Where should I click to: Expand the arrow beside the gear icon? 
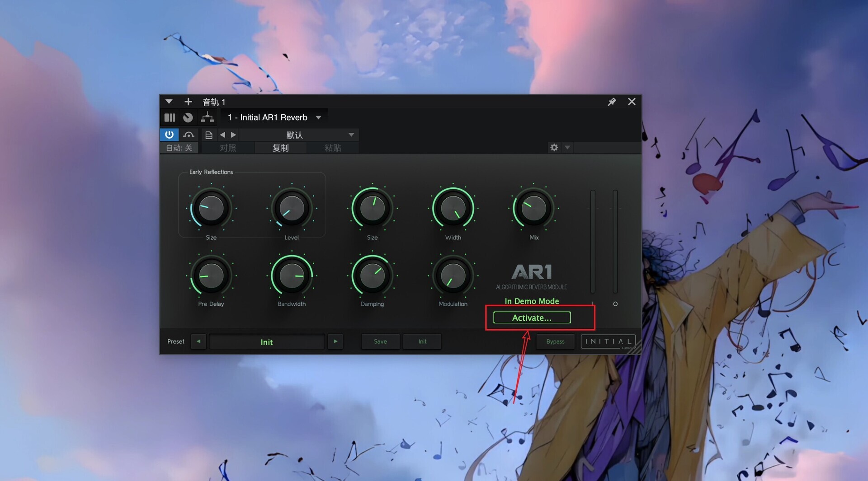point(567,148)
